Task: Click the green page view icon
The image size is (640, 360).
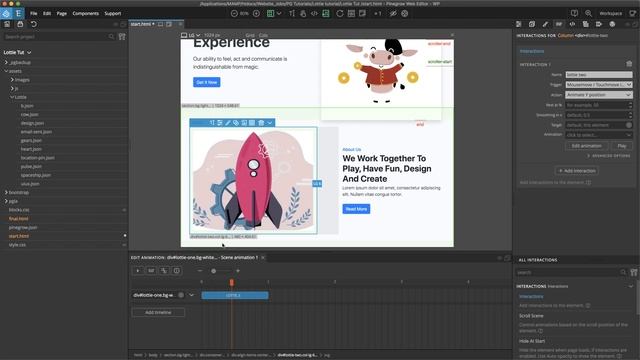Action: click(x=326, y=13)
